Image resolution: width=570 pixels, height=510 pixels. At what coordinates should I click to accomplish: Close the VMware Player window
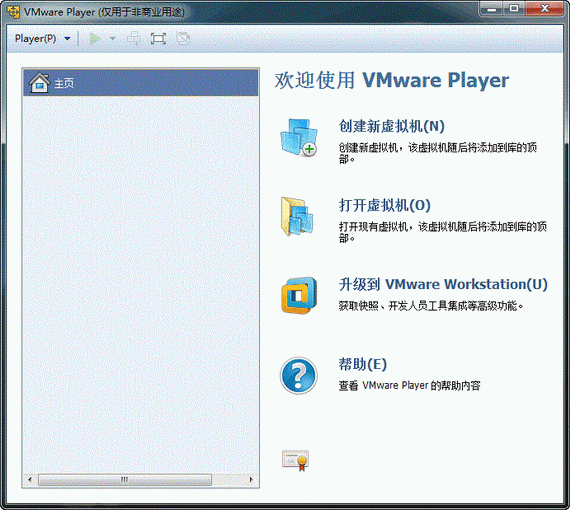click(x=544, y=9)
